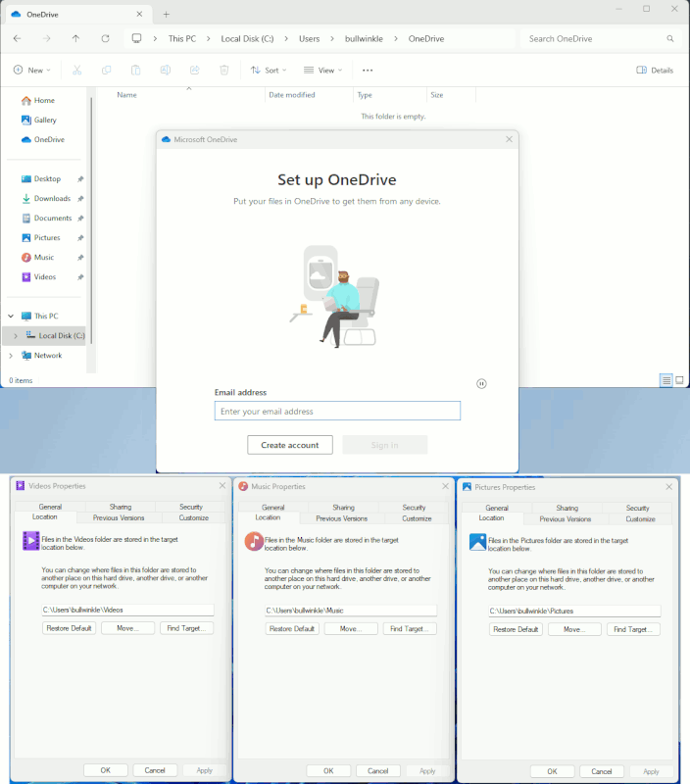Click the Rename icon in toolbar
Viewport: 690px width, 784px height.
[165, 70]
